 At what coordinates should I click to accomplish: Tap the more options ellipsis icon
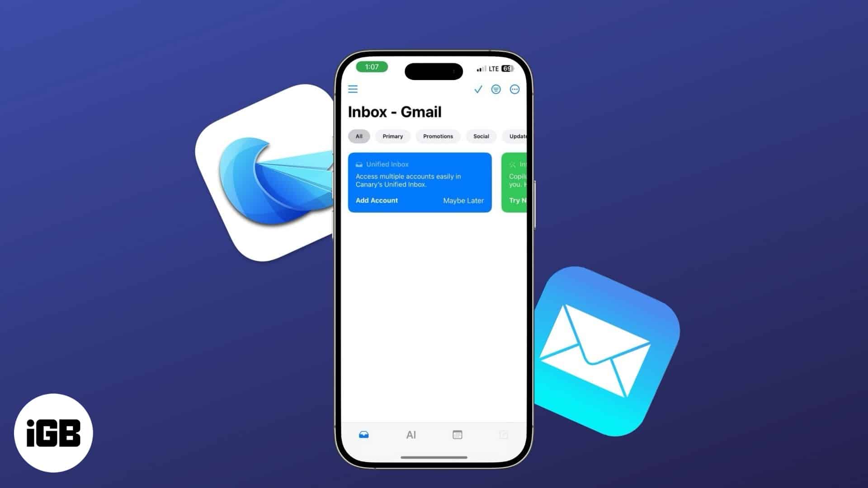[x=514, y=89]
